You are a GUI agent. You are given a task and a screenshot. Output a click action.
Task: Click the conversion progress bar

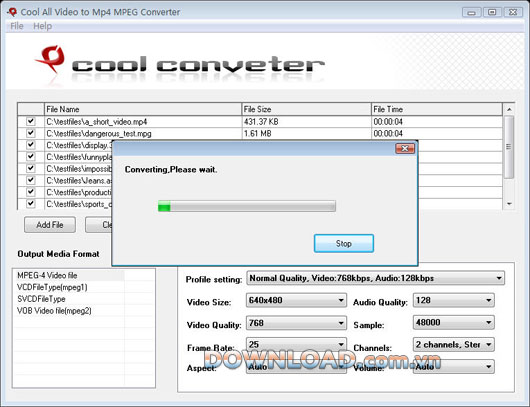pyautogui.click(x=247, y=206)
